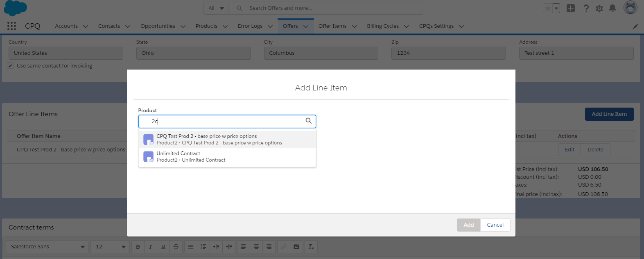
Task: Align text right in editor
Action: coord(269,247)
